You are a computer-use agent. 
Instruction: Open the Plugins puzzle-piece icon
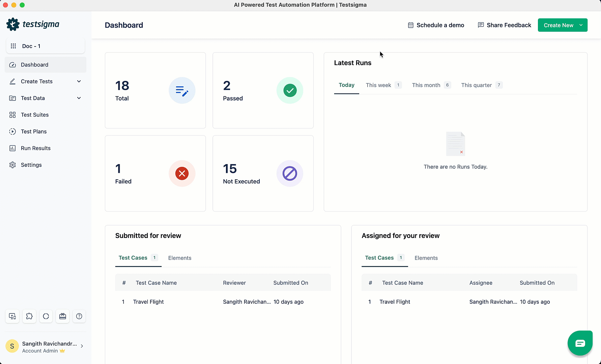(29, 316)
